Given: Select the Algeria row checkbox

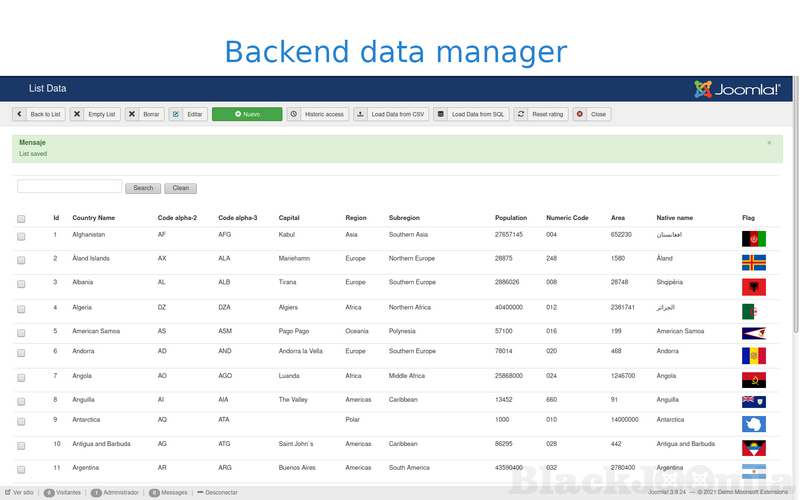Looking at the screenshot, I should [21, 309].
